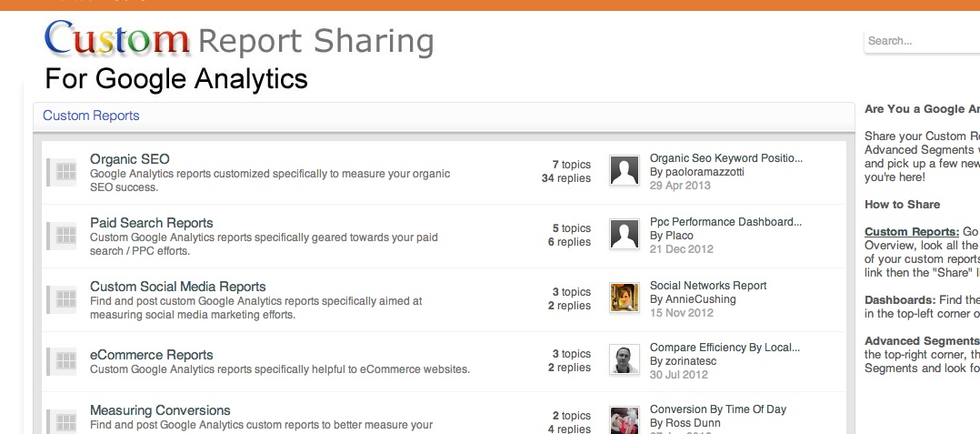980x434 pixels.
Task: Click the Organic SEO forum description text
Action: point(270,180)
